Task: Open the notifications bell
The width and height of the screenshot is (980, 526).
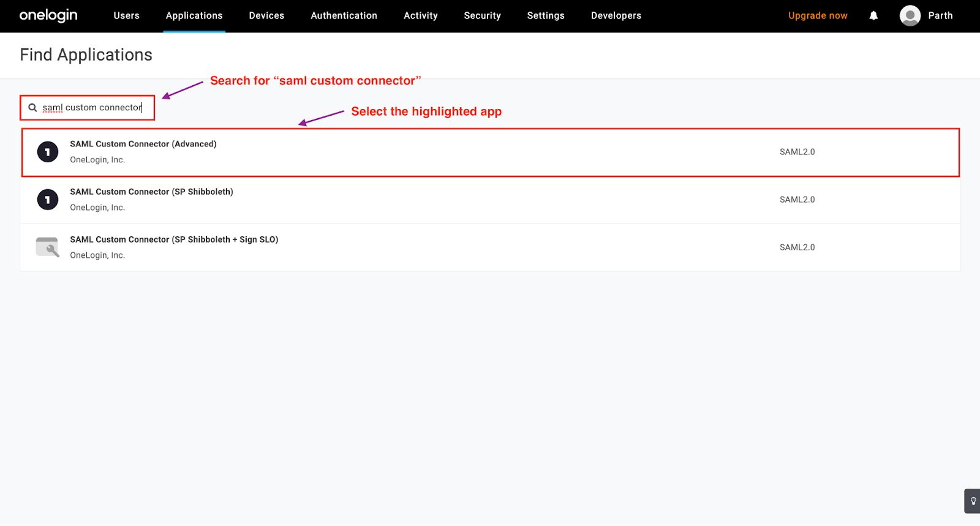Action: pos(873,16)
